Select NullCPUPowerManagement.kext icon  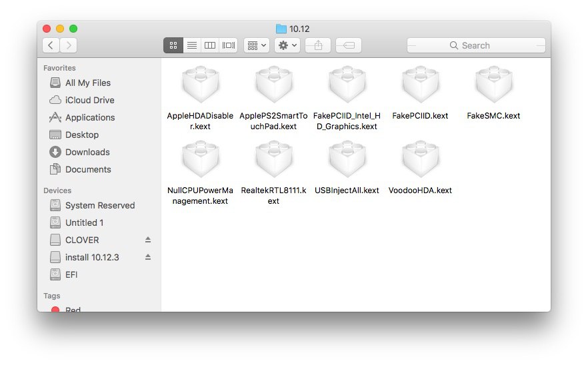(x=201, y=159)
